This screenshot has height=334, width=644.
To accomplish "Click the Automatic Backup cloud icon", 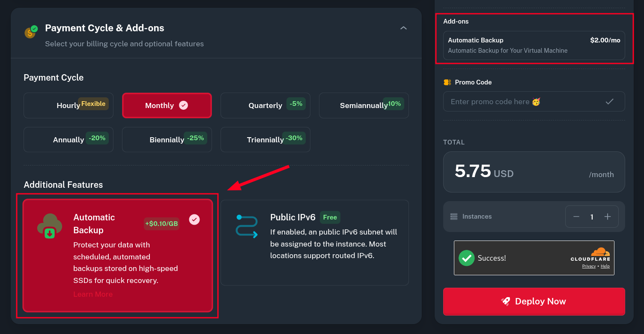I will point(50,226).
